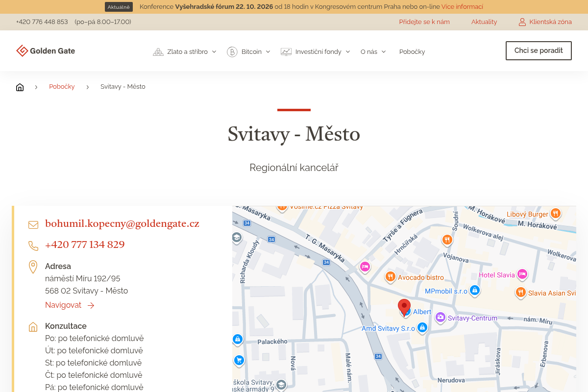The image size is (588, 392).
Task: Expand the Zlato a stříbro dropdown
Action: tap(185, 51)
